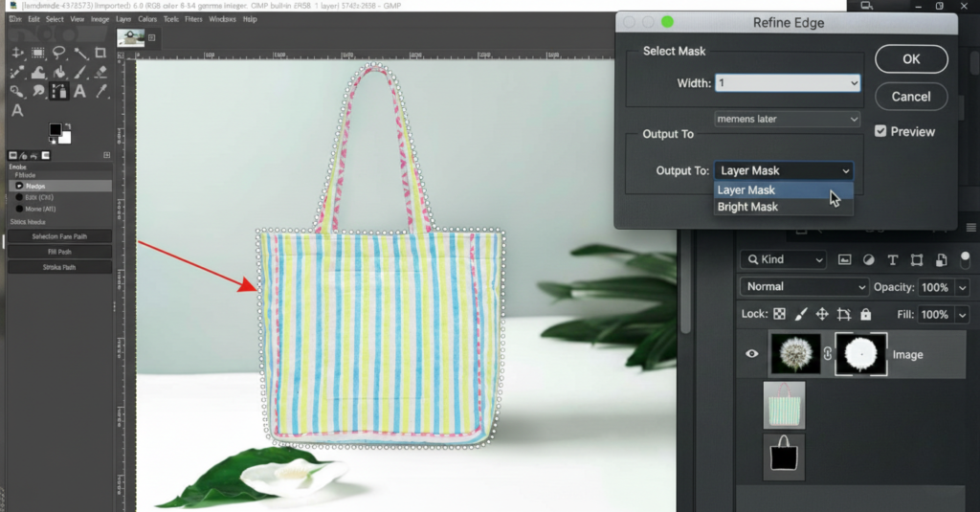Screen dimensions: 980x512
Task: Open the Edit menu
Action: click(33, 19)
